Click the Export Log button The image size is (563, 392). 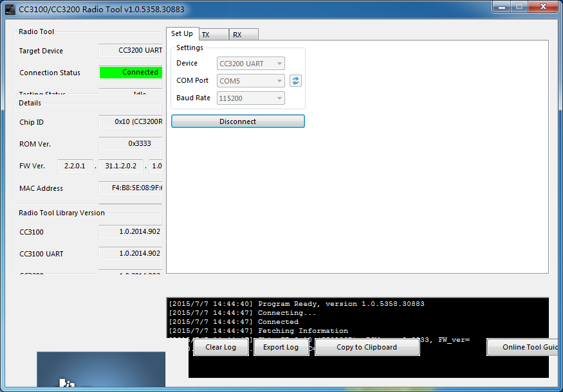[281, 347]
